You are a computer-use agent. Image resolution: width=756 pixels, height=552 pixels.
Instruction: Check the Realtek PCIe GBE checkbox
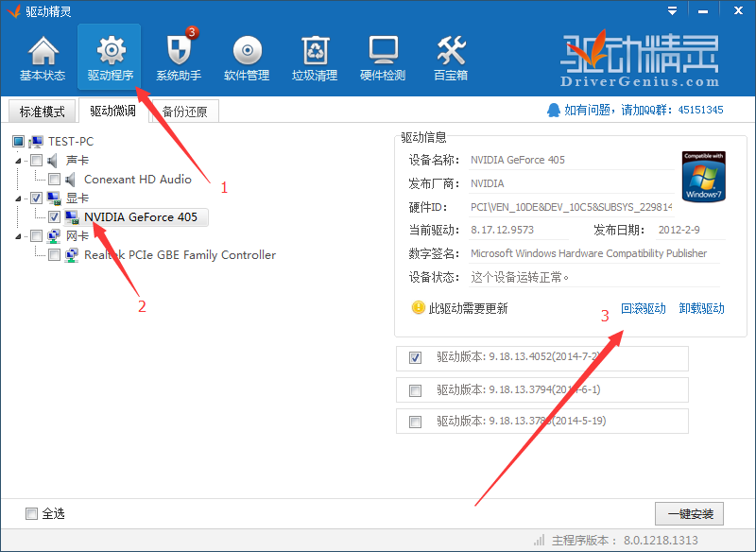pos(54,254)
